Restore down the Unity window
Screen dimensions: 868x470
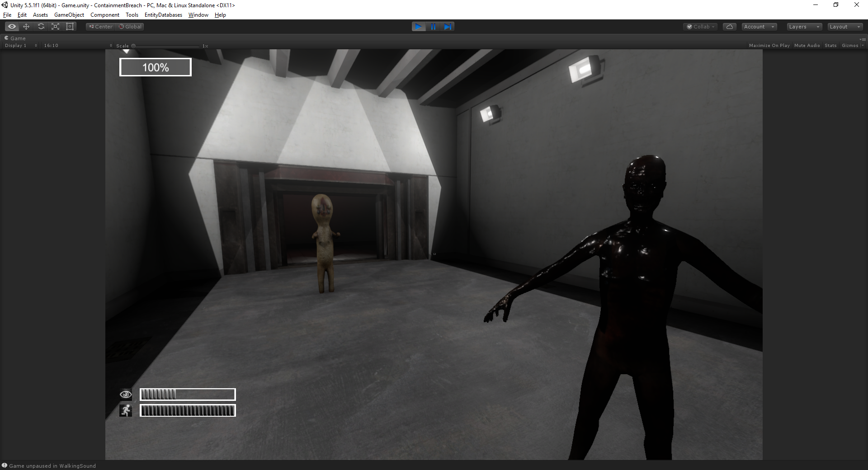tap(836, 5)
